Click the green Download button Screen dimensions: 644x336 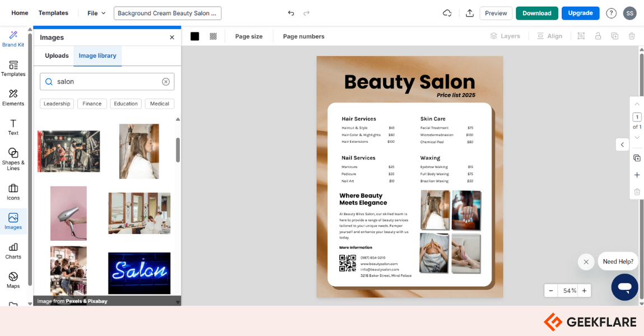coord(536,13)
